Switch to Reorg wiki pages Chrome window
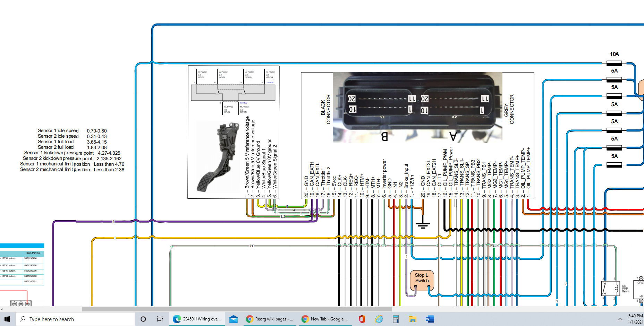Screen dimensions: 644x326 (270, 319)
